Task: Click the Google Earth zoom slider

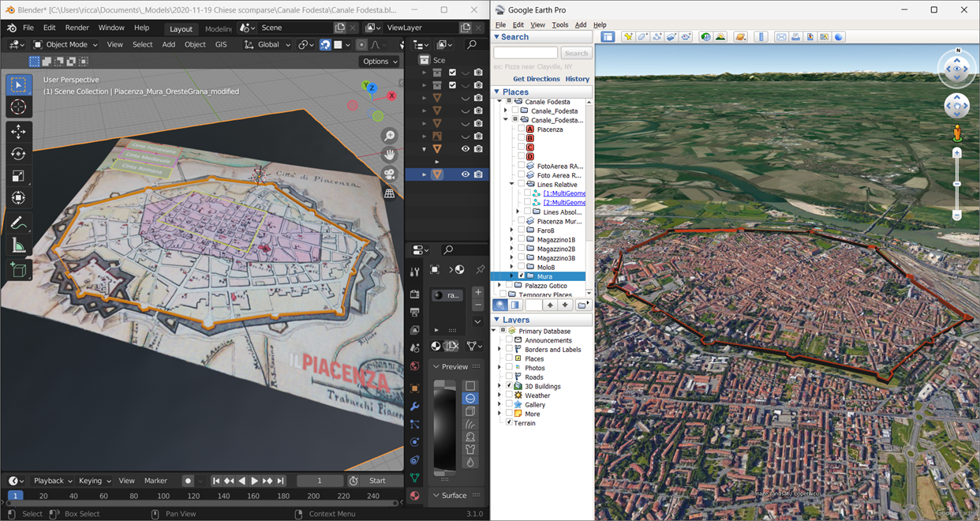Action: (x=956, y=184)
